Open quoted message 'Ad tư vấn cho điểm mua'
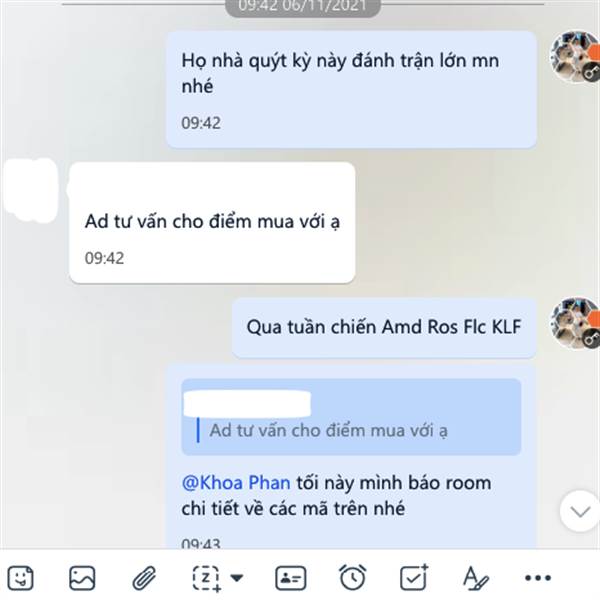The image size is (600, 600). click(x=351, y=417)
